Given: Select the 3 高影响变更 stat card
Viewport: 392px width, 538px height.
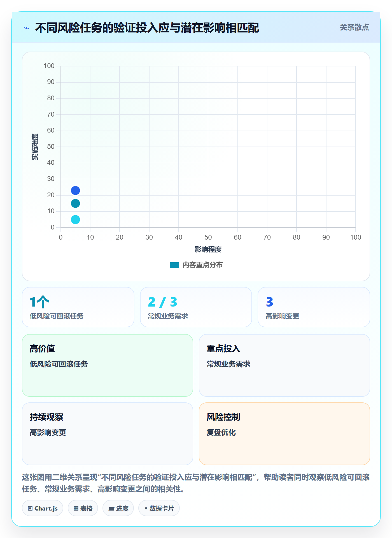Looking at the screenshot, I should click(314, 307).
